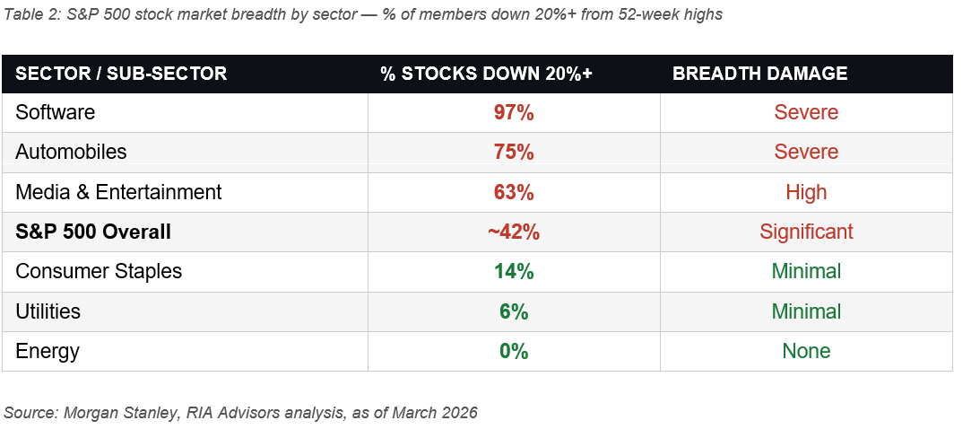
Task: Click the SECTOR / SUB-SECTOR column header
Action: tap(121, 74)
